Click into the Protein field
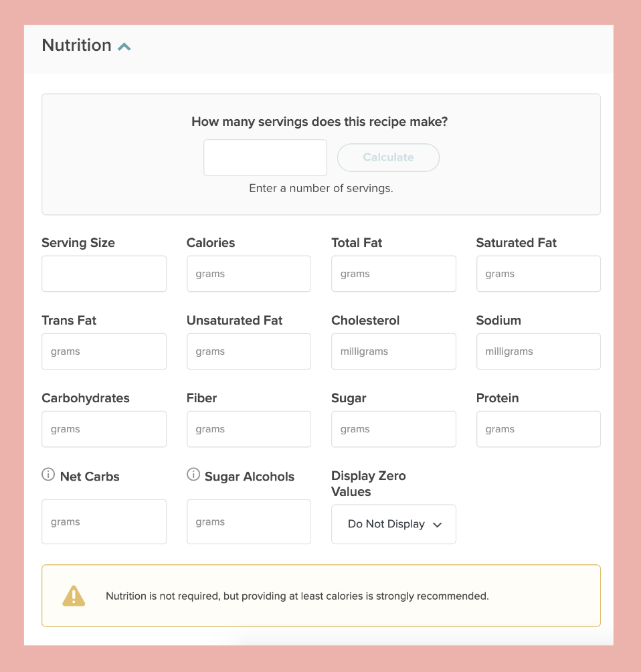641x672 pixels. (538, 429)
